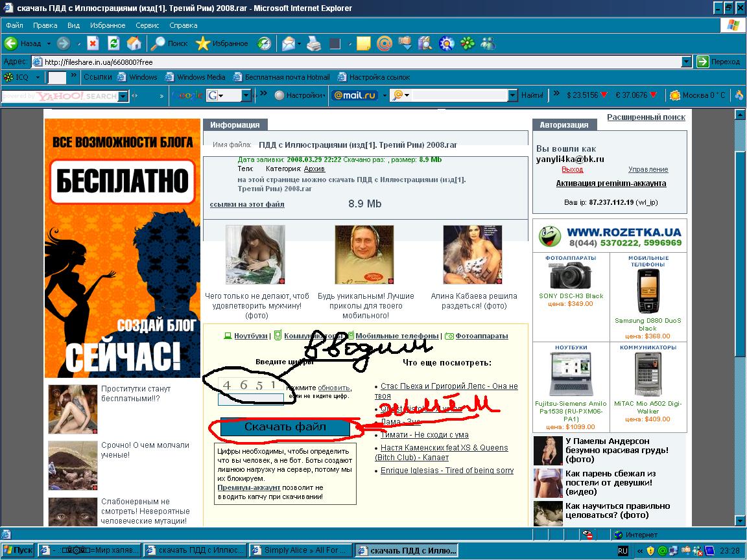The height and width of the screenshot is (560, 747).
Task: Click the Google logo on the toolbar
Action: coord(187,95)
